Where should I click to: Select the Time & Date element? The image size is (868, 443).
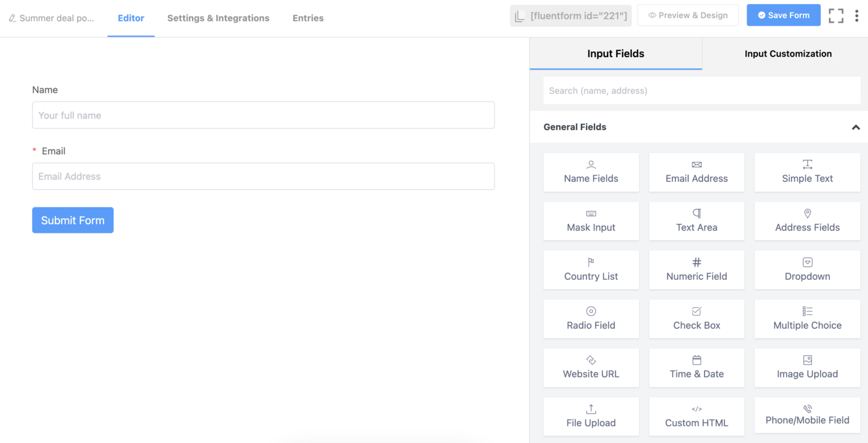tap(696, 367)
